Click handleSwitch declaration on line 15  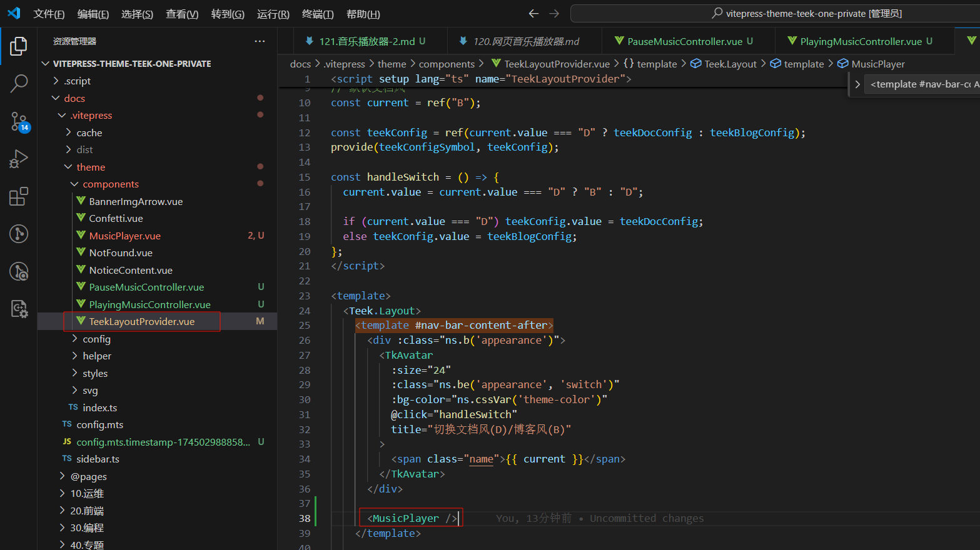403,177
